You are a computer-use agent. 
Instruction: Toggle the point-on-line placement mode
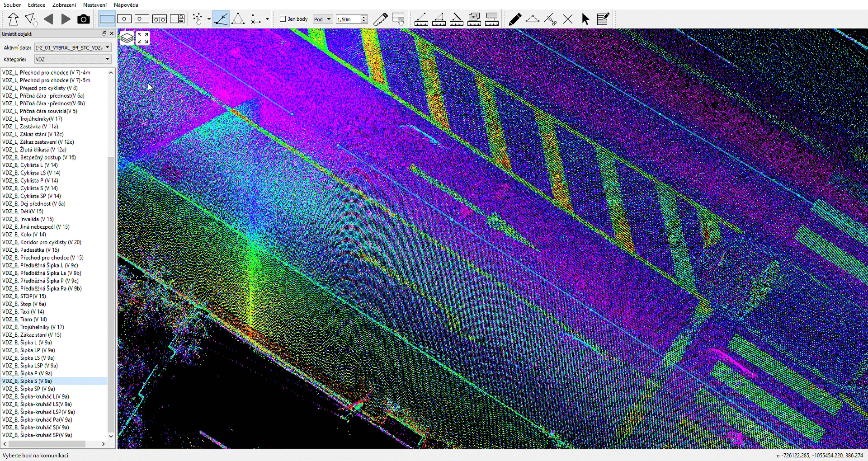click(221, 19)
